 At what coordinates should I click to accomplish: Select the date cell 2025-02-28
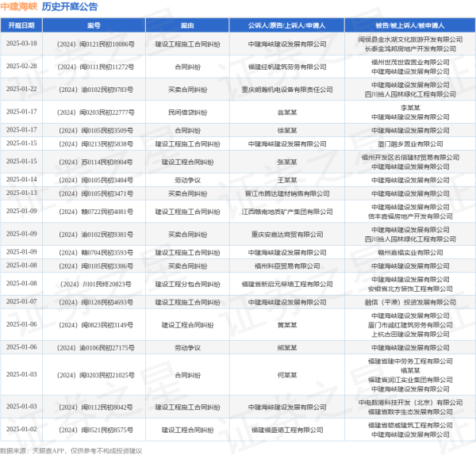(x=21, y=67)
